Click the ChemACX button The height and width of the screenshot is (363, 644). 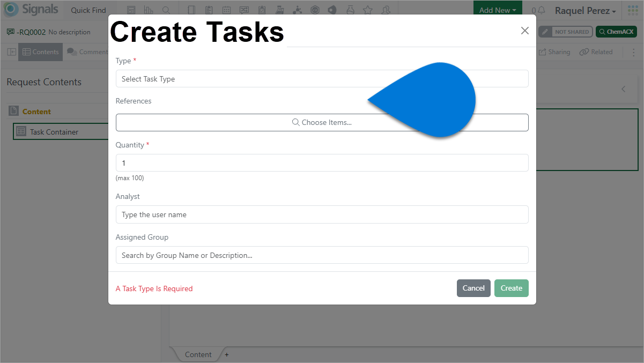pos(616,32)
